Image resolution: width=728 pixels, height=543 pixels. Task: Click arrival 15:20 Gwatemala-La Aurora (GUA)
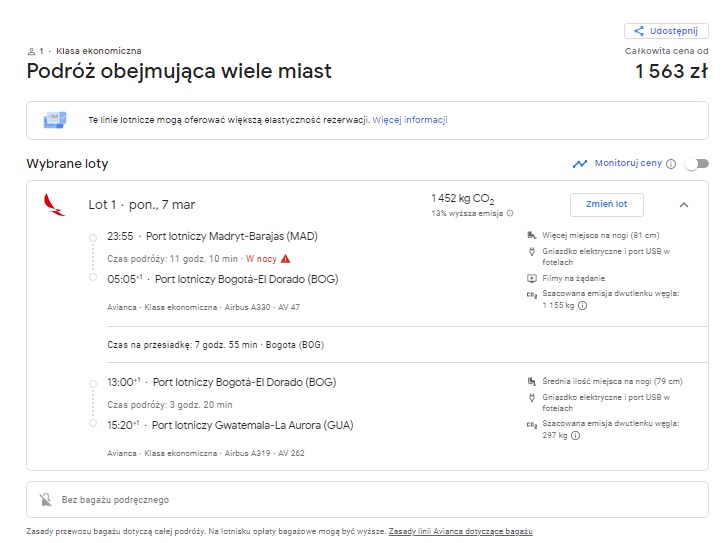[x=230, y=425]
